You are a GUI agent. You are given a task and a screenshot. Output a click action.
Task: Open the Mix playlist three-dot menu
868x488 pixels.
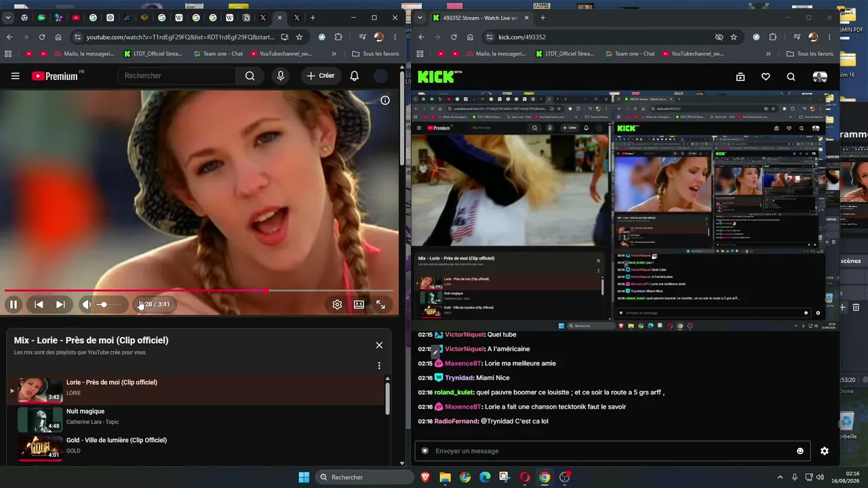coord(379,365)
